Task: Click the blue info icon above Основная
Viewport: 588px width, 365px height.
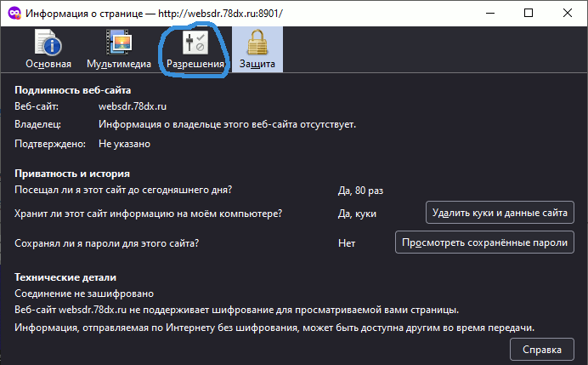Action: tap(48, 43)
